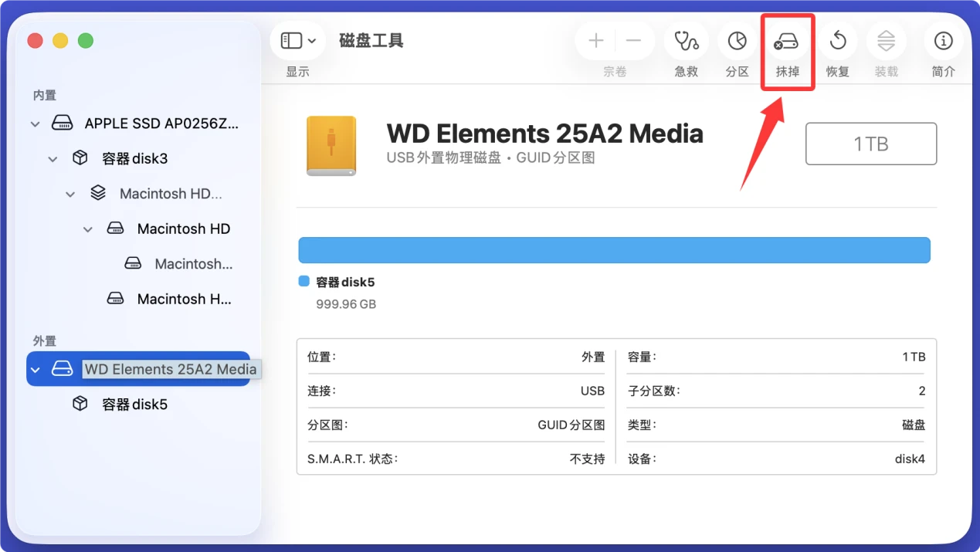Click the 999.96 GB size text
Screen dimensions: 980x552
[346, 304]
